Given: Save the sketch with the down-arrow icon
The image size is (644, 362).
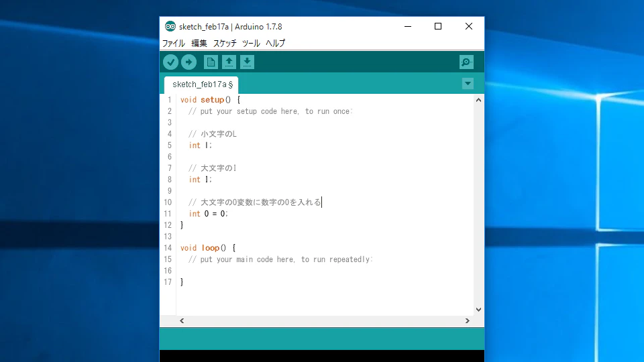Looking at the screenshot, I should click(247, 62).
